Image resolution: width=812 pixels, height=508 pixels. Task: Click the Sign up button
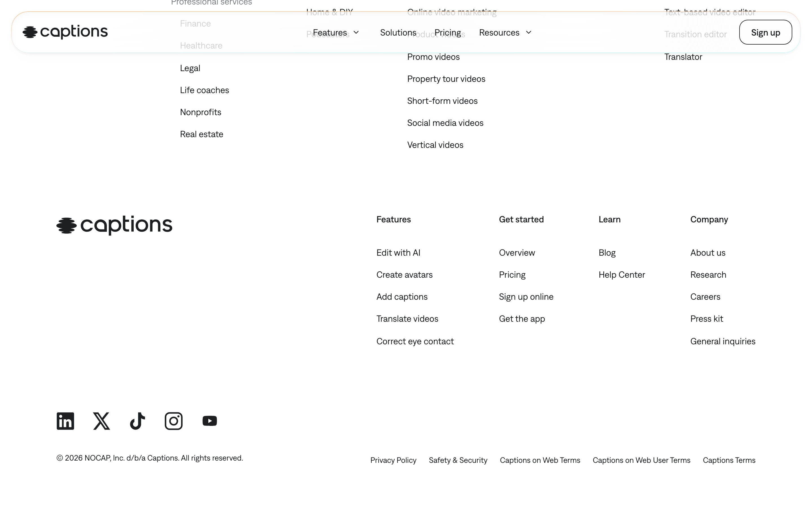(765, 32)
